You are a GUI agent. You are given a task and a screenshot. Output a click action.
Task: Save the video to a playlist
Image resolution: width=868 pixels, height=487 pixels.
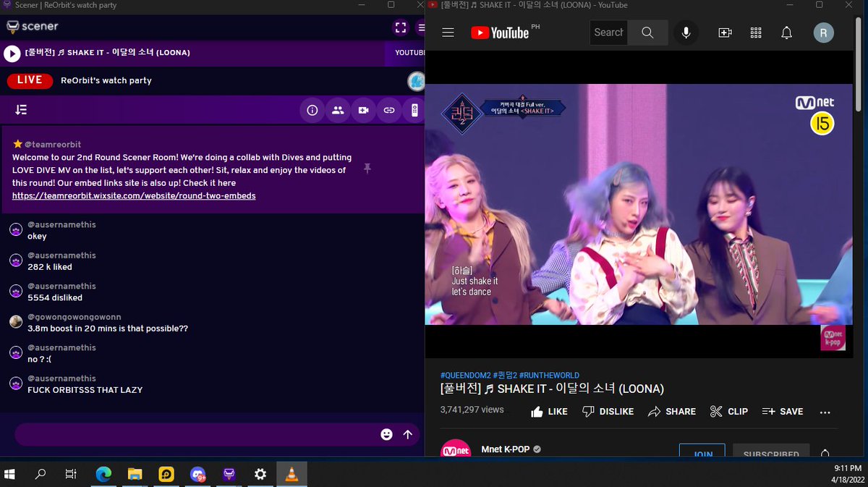click(x=782, y=411)
